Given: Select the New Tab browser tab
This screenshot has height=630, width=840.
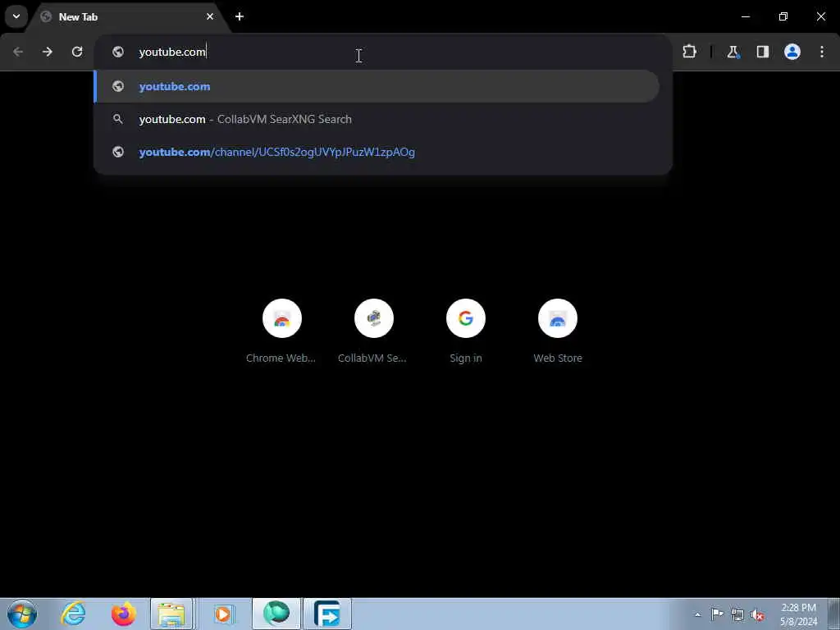Looking at the screenshot, I should 127,16.
